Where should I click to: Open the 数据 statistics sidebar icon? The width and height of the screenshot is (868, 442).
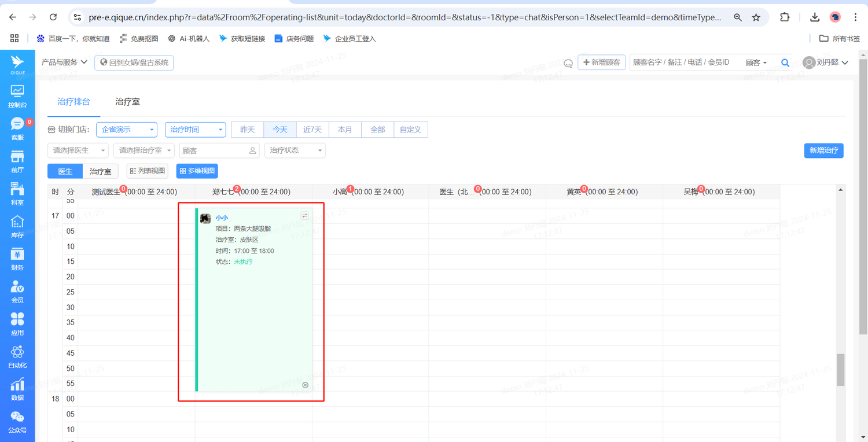pos(17,389)
